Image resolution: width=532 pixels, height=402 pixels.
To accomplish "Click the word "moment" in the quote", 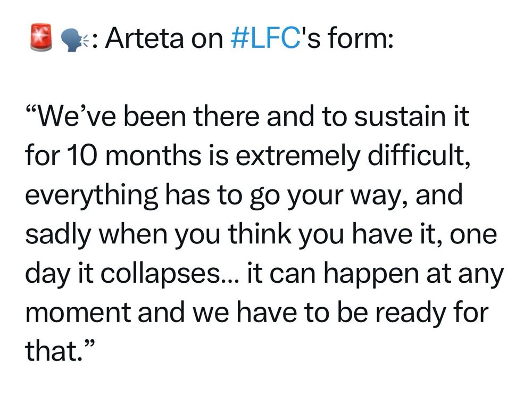I will tap(78, 313).
